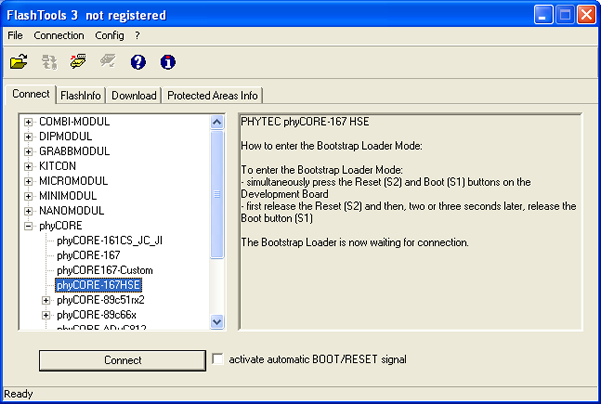Select the highlighted phyCORE-167HSE entry
This screenshot has width=601, height=404.
pos(99,285)
